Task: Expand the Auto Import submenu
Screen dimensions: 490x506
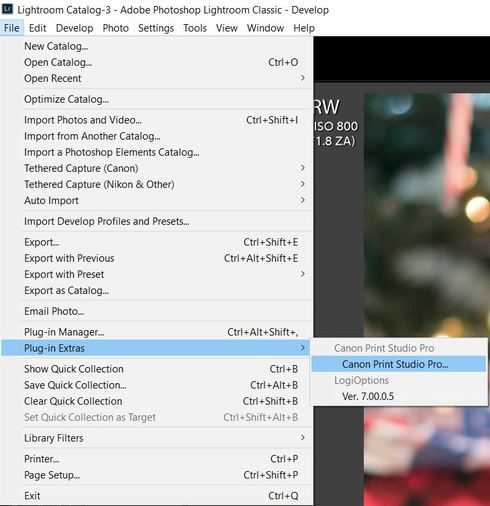Action: [157, 200]
